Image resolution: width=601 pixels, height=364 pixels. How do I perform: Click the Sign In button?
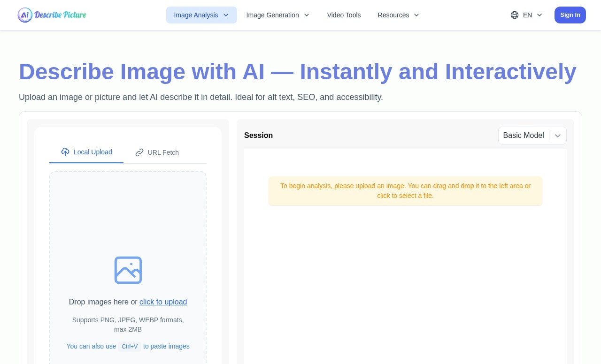tap(570, 15)
